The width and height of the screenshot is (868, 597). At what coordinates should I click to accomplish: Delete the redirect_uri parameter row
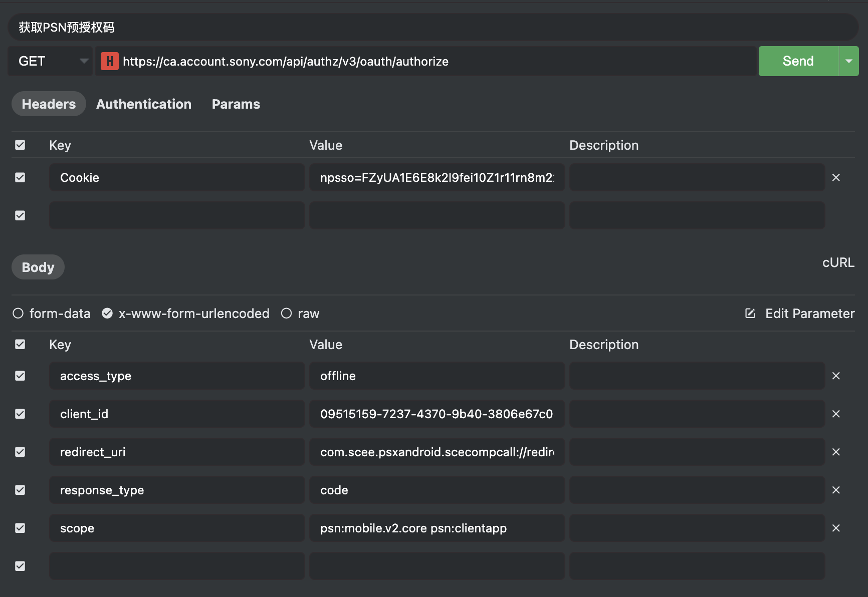tap(836, 452)
